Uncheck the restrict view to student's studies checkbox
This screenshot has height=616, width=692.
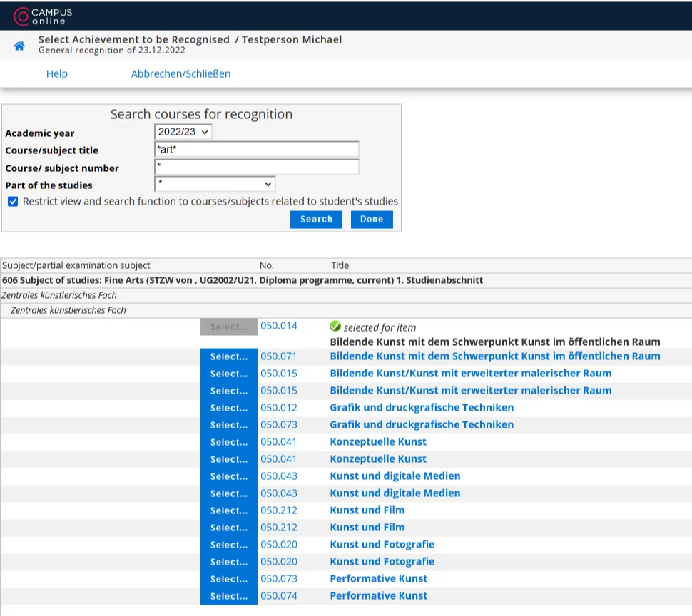click(x=13, y=202)
